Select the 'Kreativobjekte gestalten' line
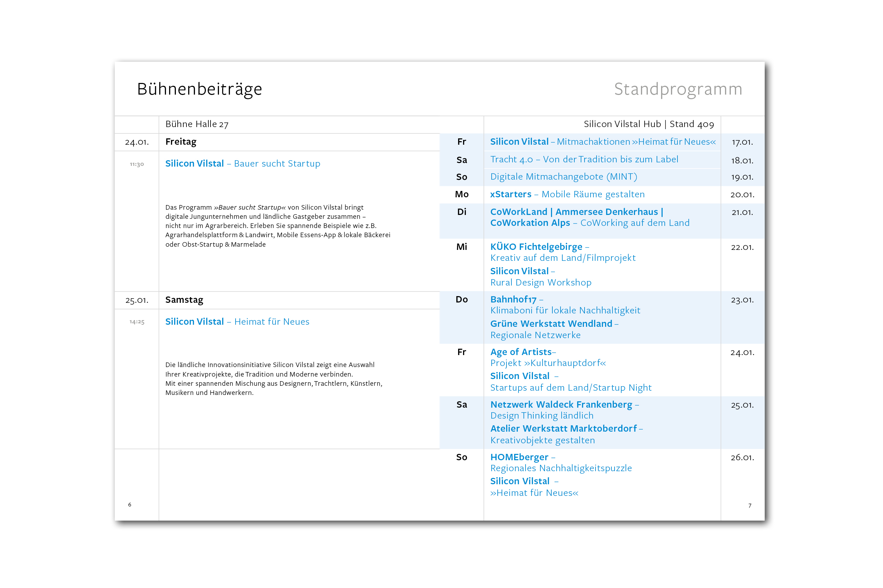The width and height of the screenshot is (883, 588). tap(543, 440)
